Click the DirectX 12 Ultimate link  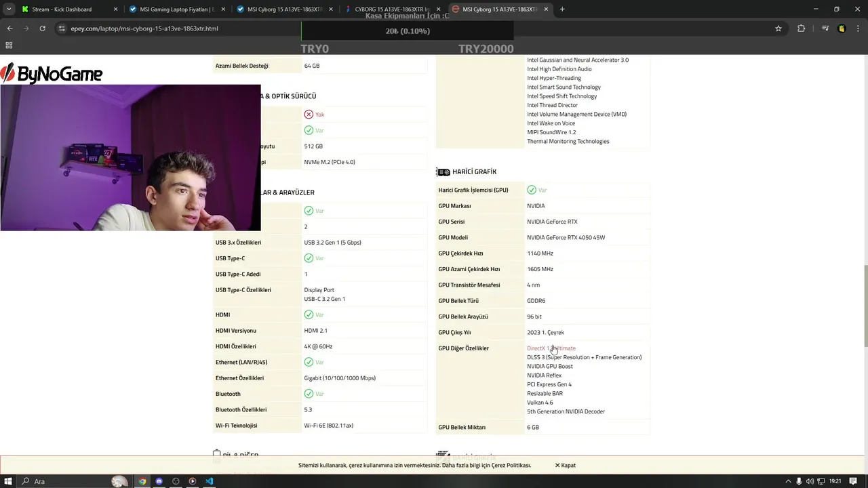[551, 348]
